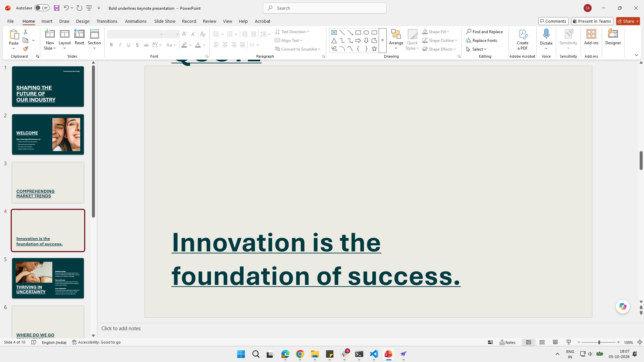This screenshot has width=644, height=362.
Task: Toggle Bold formatting
Action: click(x=111, y=45)
